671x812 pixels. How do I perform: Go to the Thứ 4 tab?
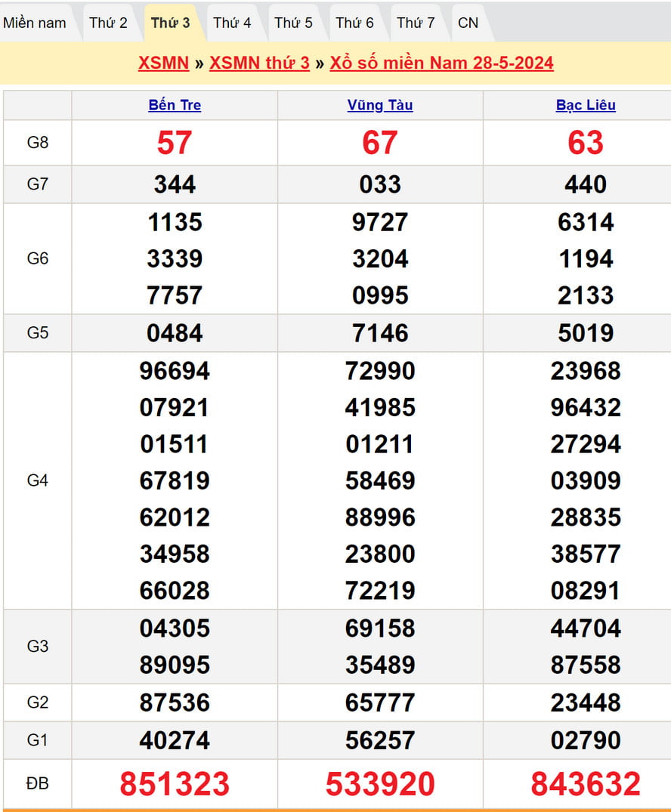click(232, 23)
